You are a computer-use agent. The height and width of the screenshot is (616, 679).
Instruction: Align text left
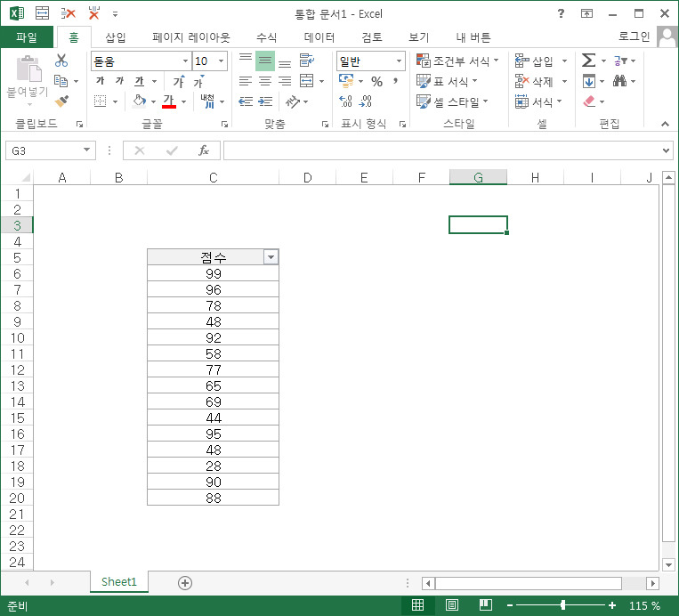pyautogui.click(x=246, y=81)
